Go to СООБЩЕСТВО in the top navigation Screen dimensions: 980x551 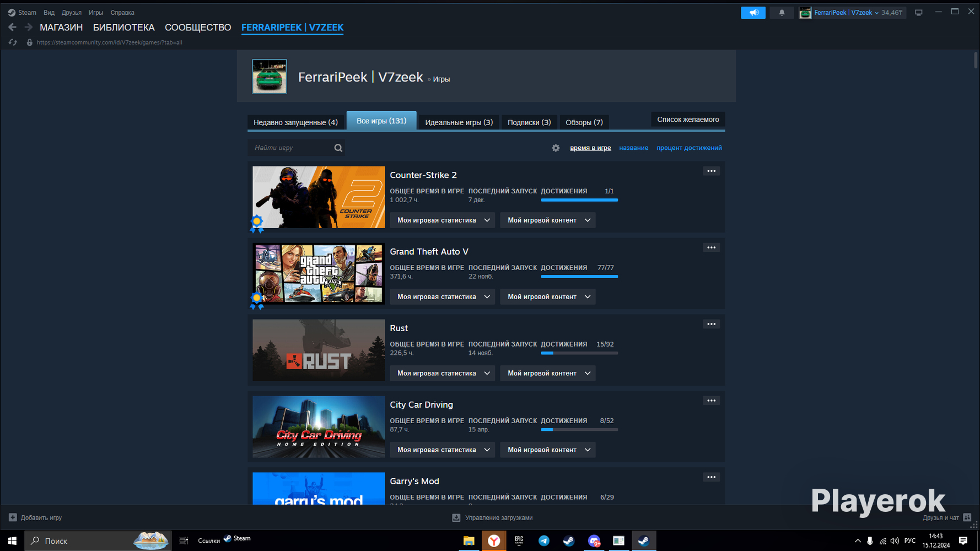pyautogui.click(x=198, y=28)
